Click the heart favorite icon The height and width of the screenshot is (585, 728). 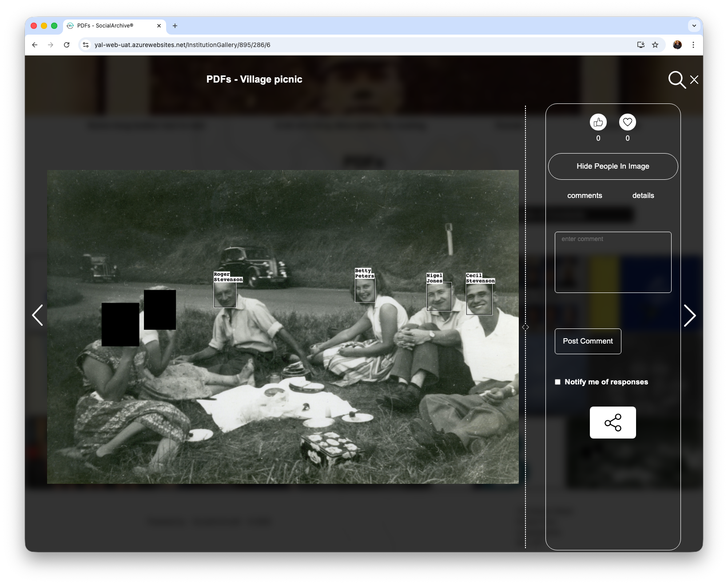(x=627, y=122)
